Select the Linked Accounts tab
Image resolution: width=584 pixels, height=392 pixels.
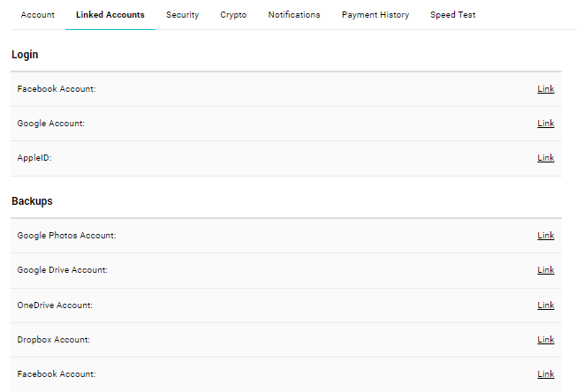click(x=110, y=15)
